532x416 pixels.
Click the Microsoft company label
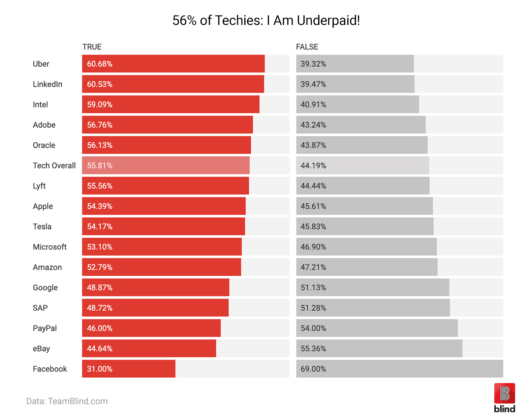click(x=50, y=247)
